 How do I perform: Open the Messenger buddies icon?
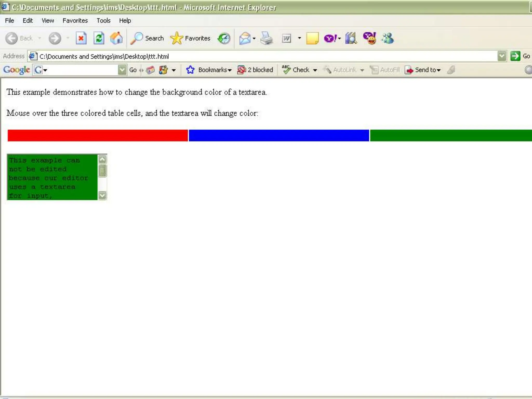388,38
